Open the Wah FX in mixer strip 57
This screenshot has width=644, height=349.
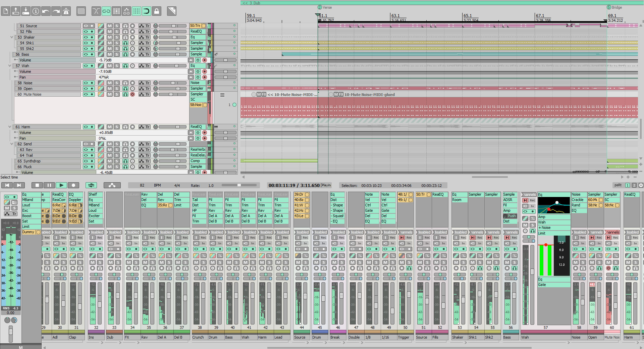(x=554, y=222)
